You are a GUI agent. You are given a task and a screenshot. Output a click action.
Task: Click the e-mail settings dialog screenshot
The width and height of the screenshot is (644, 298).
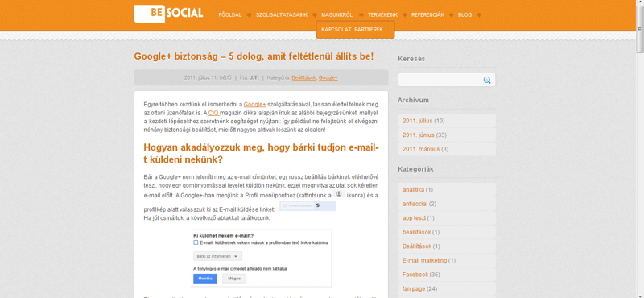[261, 258]
